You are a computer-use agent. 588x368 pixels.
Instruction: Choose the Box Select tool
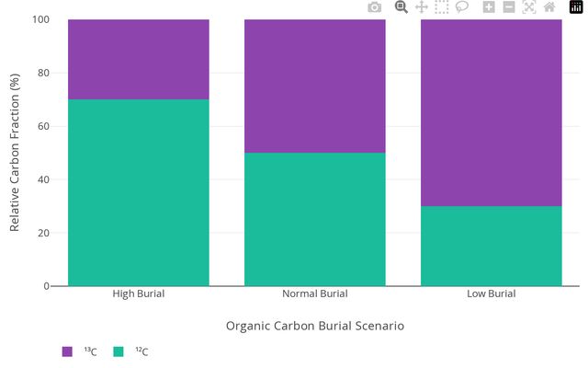tap(442, 7)
